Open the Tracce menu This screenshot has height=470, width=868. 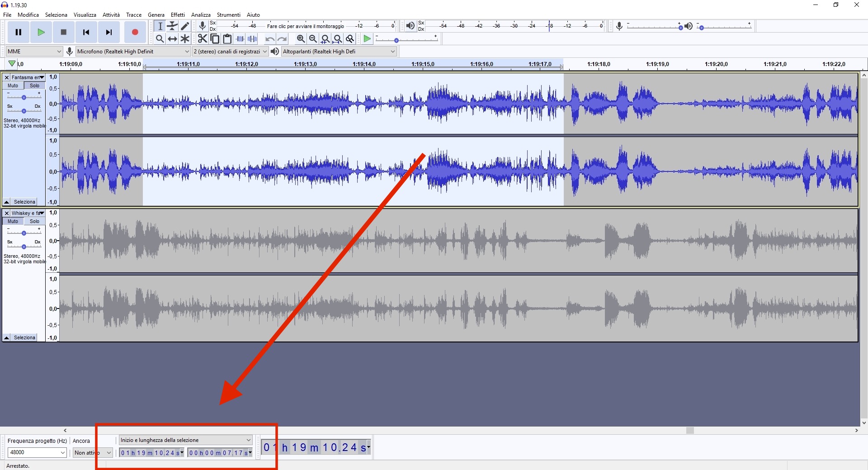tap(134, 14)
